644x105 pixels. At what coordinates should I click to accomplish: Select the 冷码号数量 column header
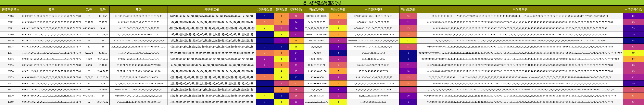point(265,10)
